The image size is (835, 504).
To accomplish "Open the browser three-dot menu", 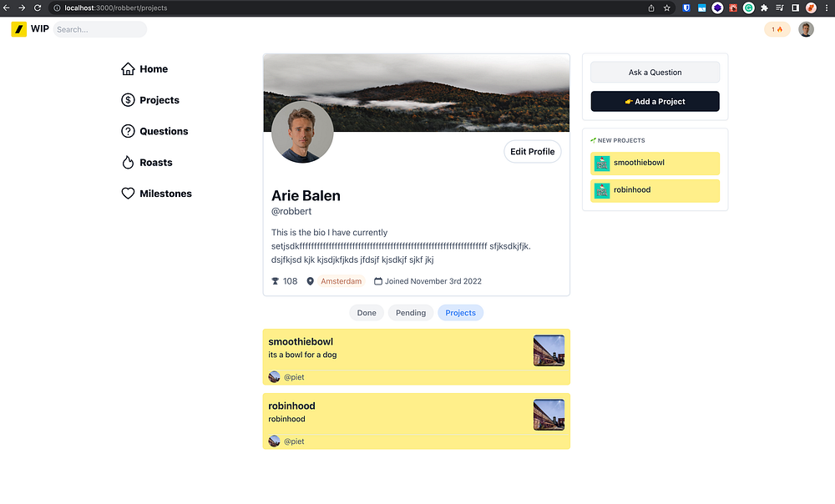I will pyautogui.click(x=827, y=8).
